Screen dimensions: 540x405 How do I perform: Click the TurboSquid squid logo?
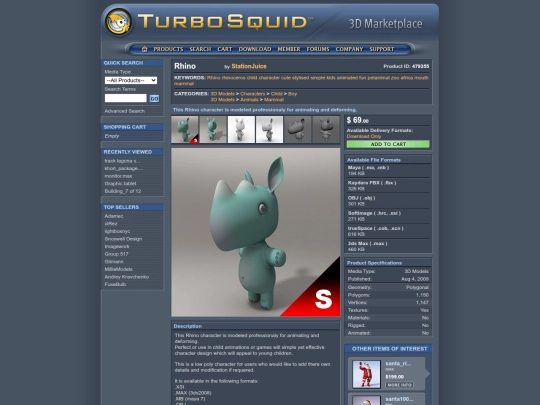(x=118, y=22)
